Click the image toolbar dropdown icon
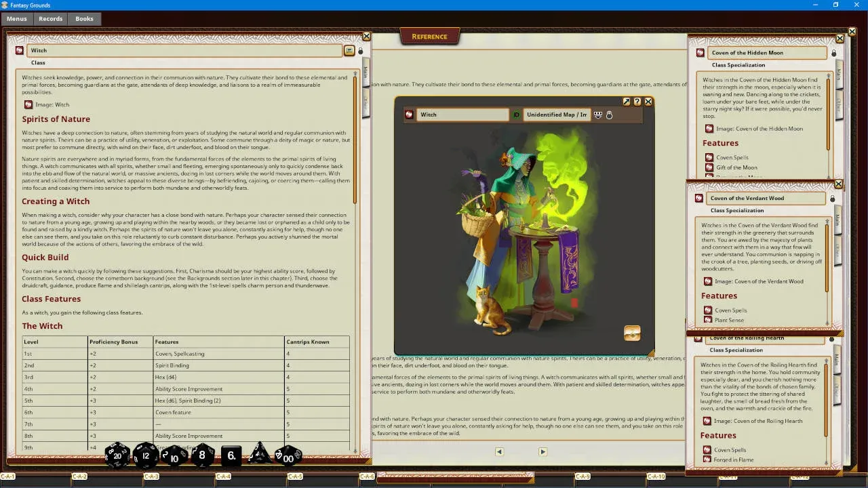The height and width of the screenshot is (488, 868). (x=597, y=115)
